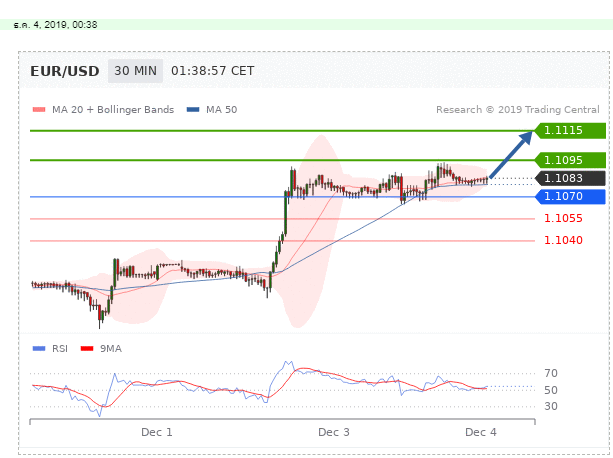This screenshot has height=458, width=613.
Task: Click the red 1.1040 support label
Action: [x=563, y=240]
